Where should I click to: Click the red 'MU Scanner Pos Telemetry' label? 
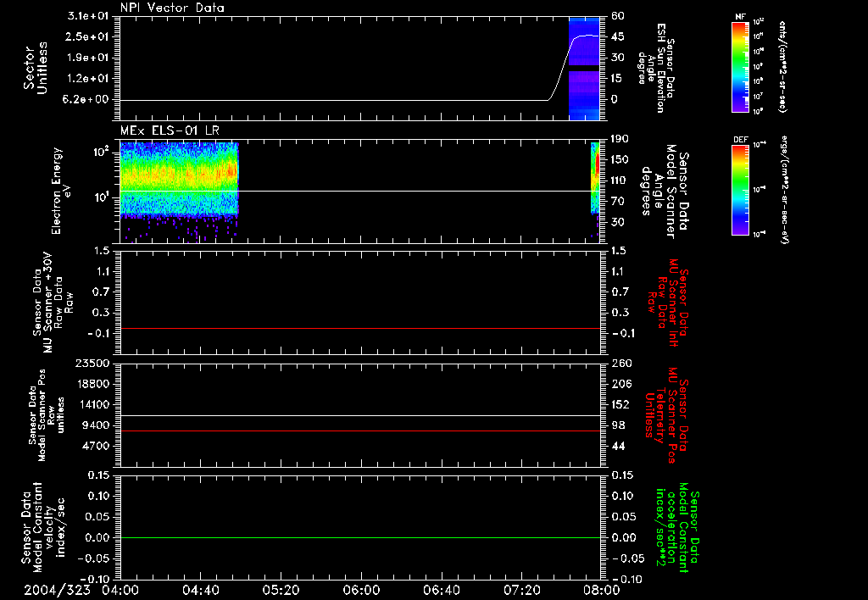(668, 415)
